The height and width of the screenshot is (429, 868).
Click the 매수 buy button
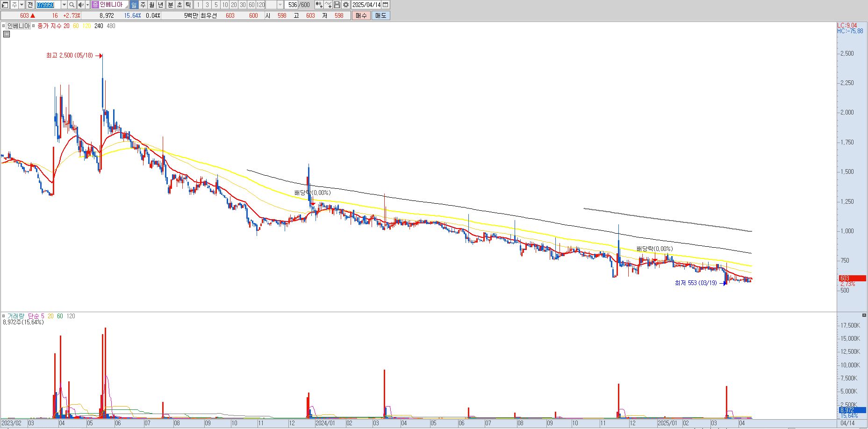pos(361,15)
